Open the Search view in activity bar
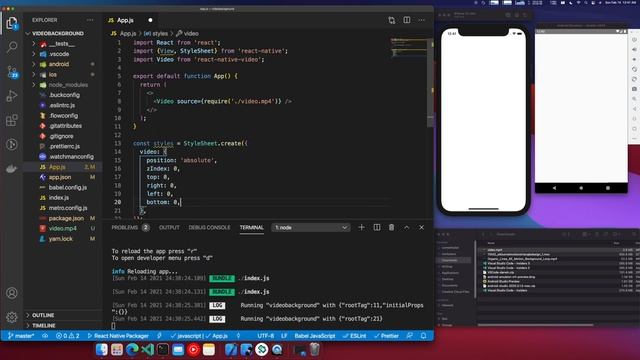The width and height of the screenshot is (640, 360). pos(12,47)
